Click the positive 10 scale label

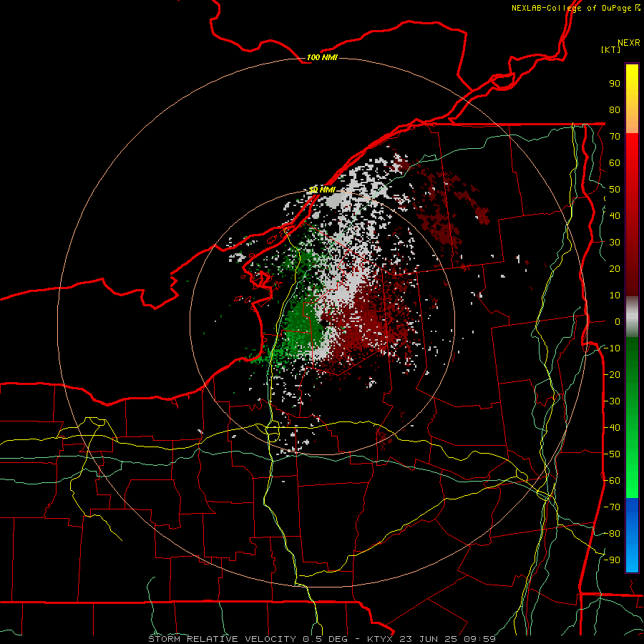615,296
